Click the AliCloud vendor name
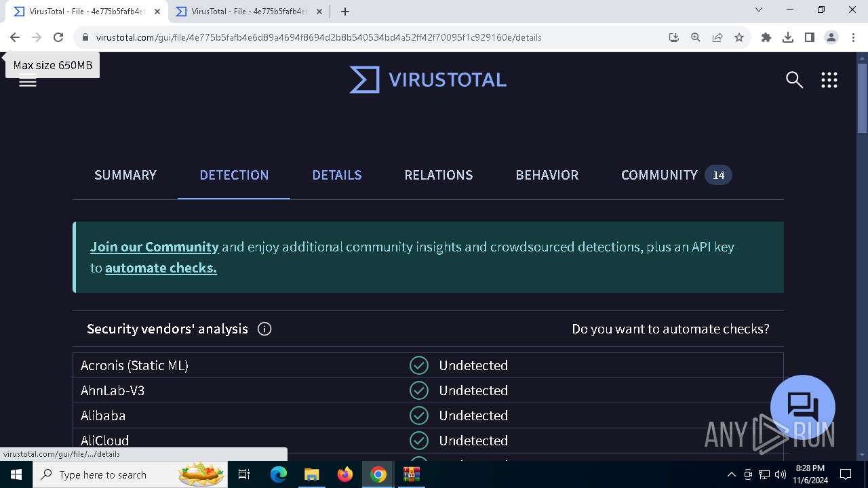 (104, 441)
